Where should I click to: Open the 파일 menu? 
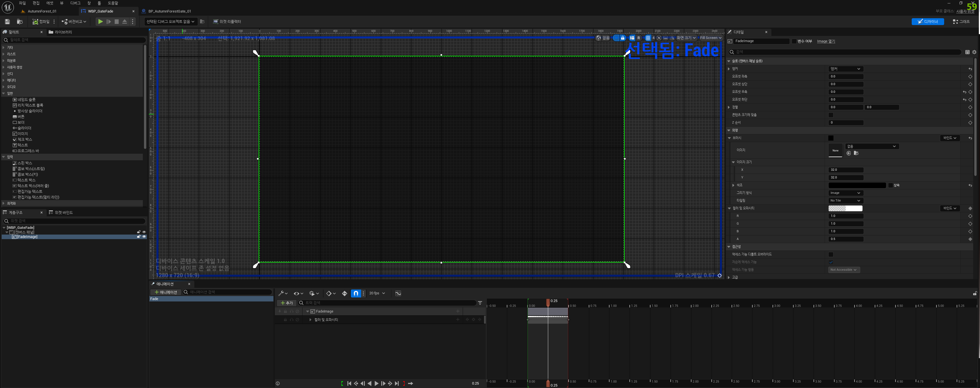[22, 3]
